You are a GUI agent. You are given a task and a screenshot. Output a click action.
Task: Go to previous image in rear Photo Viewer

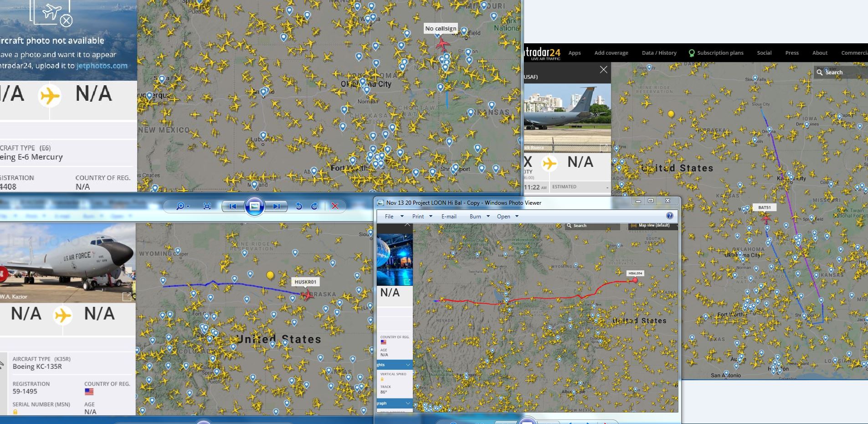point(233,206)
